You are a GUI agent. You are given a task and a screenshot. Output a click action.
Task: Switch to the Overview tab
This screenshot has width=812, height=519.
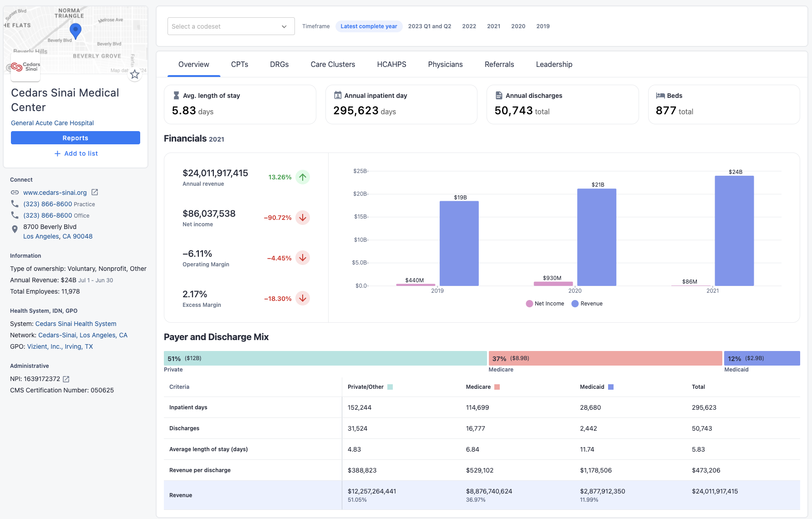(194, 64)
